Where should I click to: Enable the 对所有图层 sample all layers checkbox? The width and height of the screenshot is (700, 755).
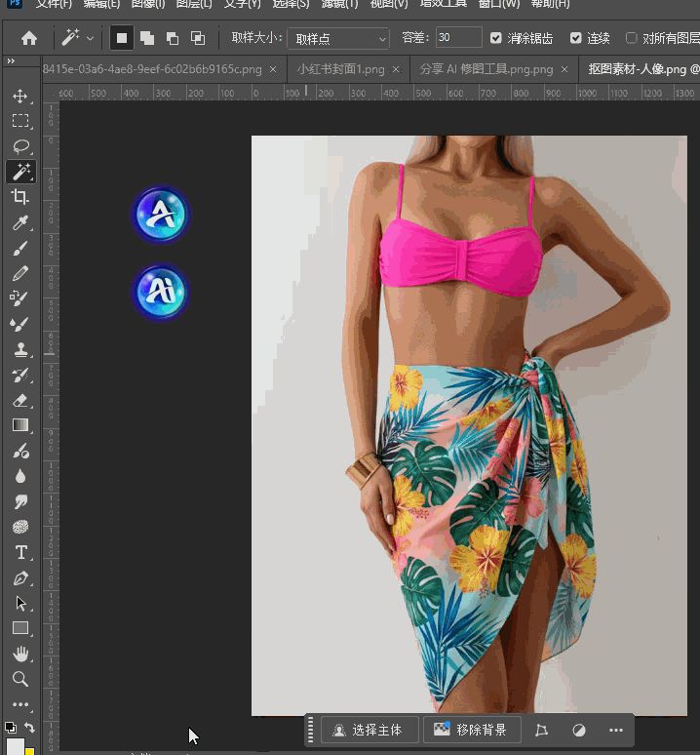pyautogui.click(x=631, y=38)
